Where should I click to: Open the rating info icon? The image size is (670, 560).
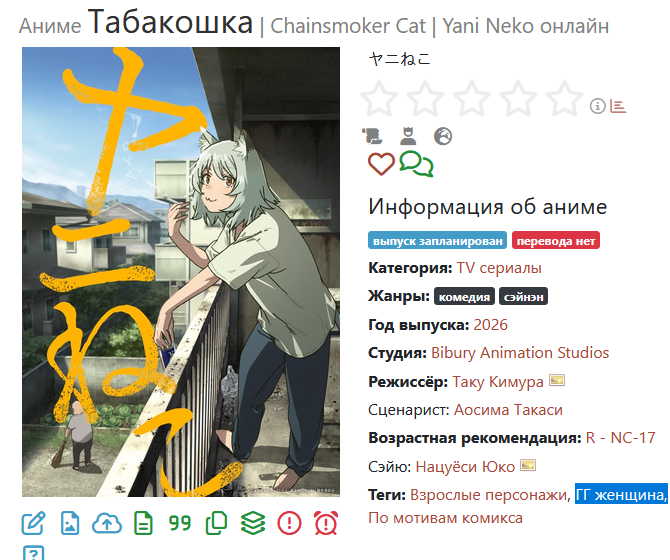coord(598,106)
